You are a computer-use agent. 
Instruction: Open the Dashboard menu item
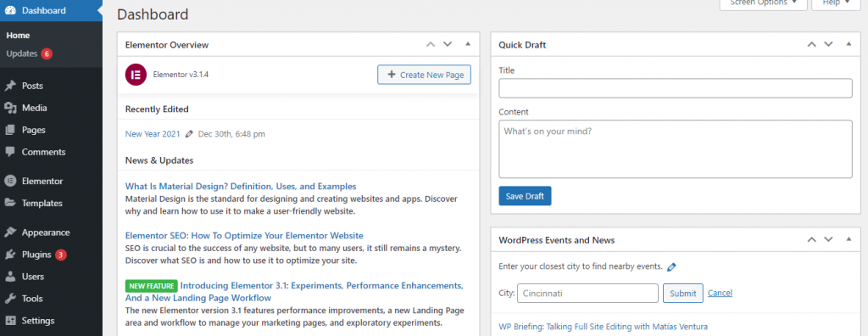(51, 10)
